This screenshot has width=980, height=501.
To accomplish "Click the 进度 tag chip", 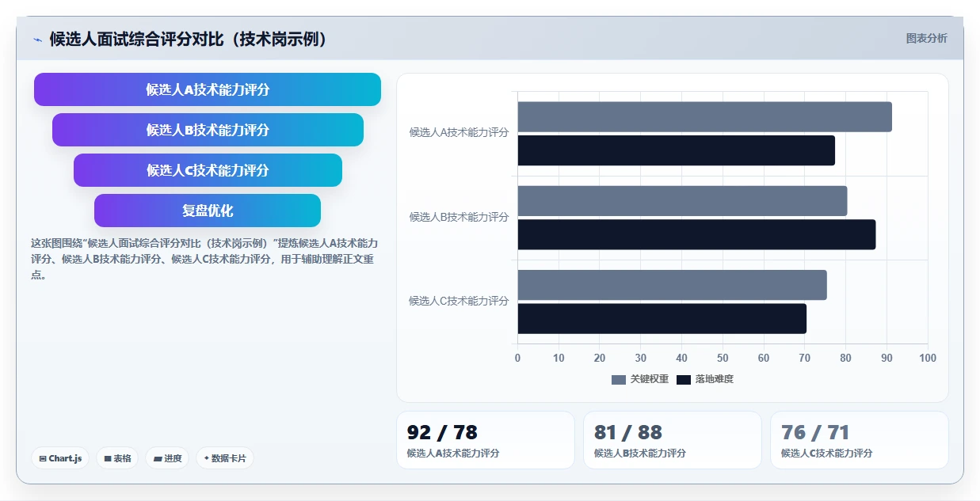I will pos(167,458).
